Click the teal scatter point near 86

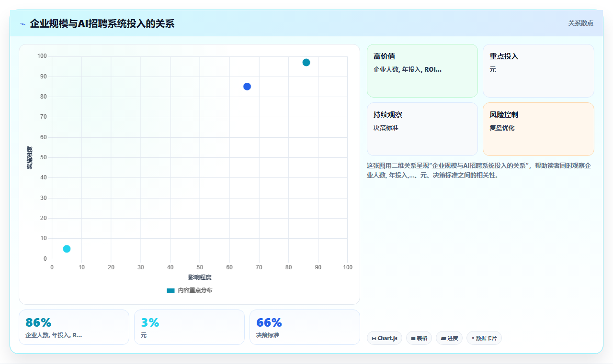tap(306, 63)
